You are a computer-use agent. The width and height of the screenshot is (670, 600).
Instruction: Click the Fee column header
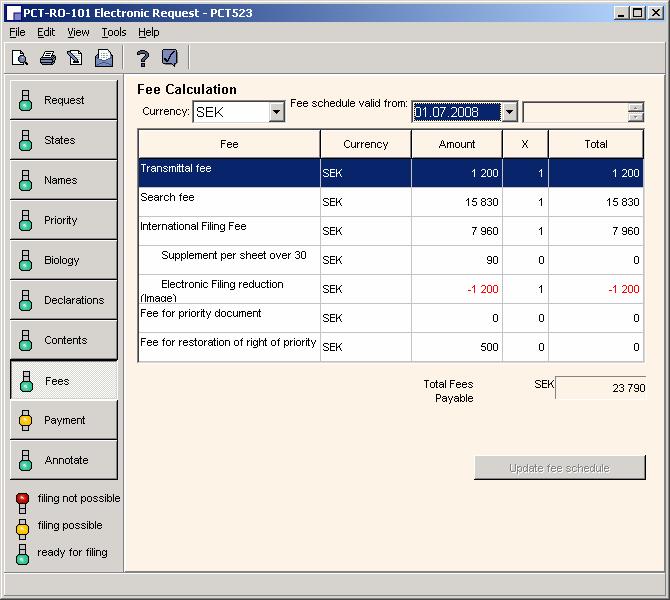pyautogui.click(x=229, y=144)
